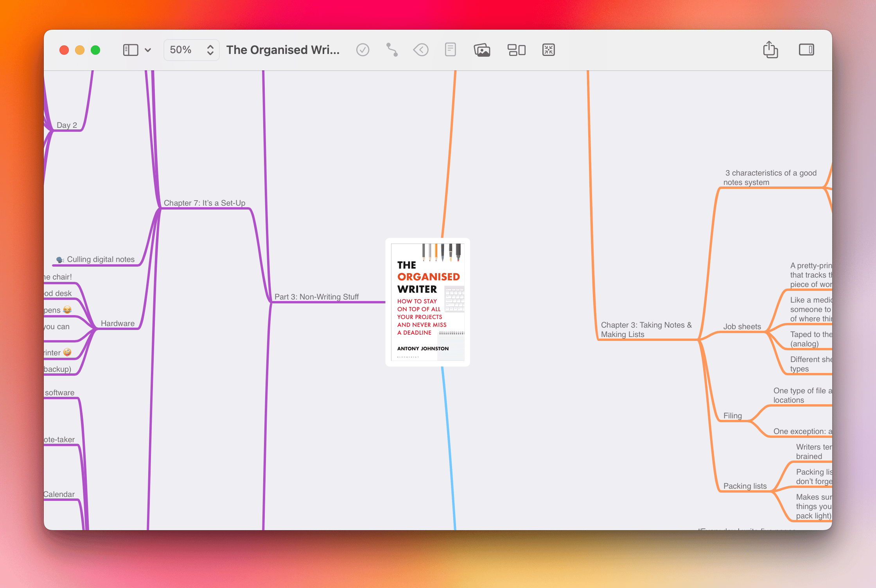876x588 pixels.
Task: Select Chapter 7: It's a Set-Up node
Action: (x=205, y=203)
